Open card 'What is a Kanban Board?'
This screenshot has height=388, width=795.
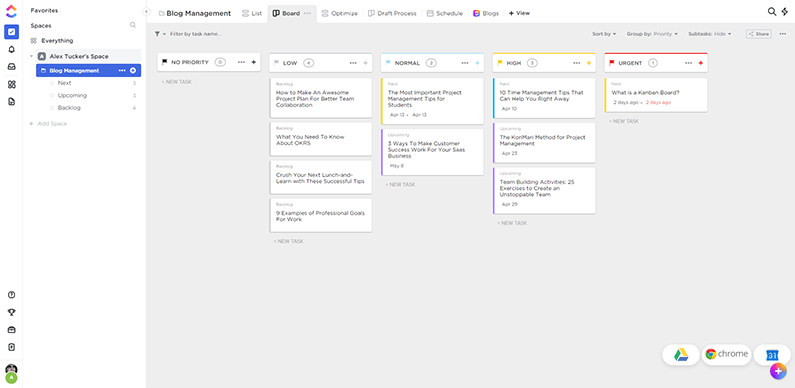coord(656,95)
